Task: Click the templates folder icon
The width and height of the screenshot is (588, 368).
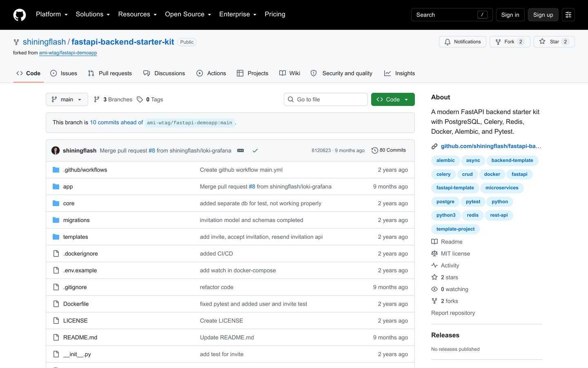Action: [56, 237]
